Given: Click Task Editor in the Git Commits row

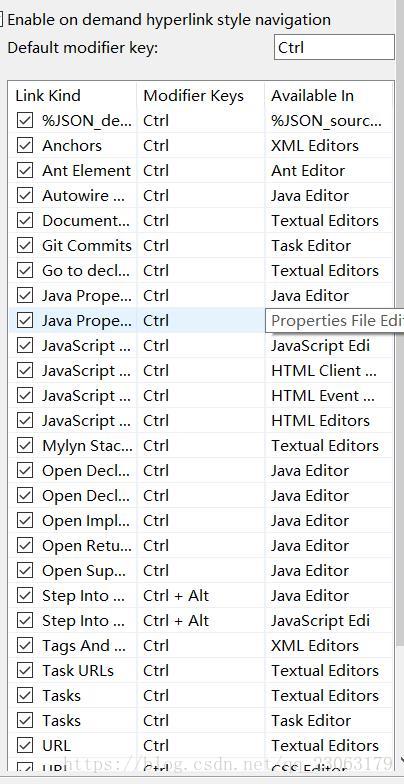Looking at the screenshot, I should click(311, 246).
